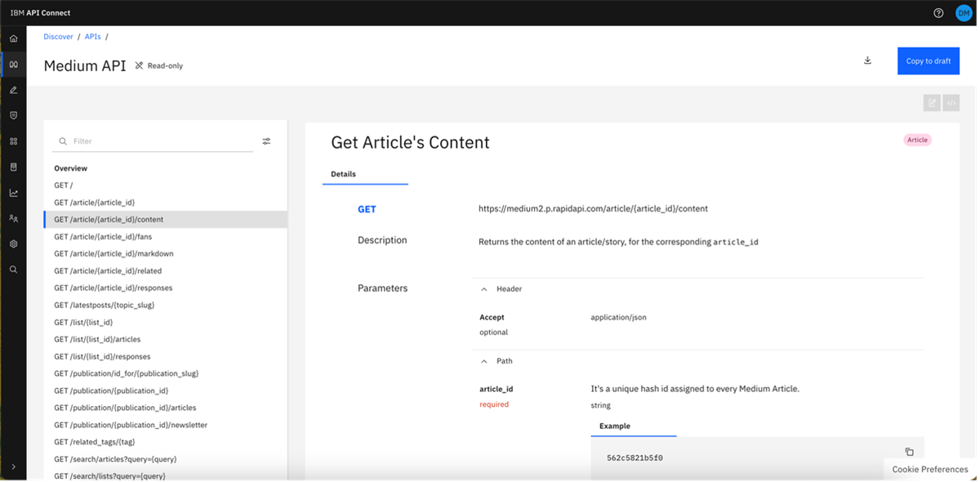Download the Medium API definition
The height and width of the screenshot is (482, 980).
click(x=867, y=60)
